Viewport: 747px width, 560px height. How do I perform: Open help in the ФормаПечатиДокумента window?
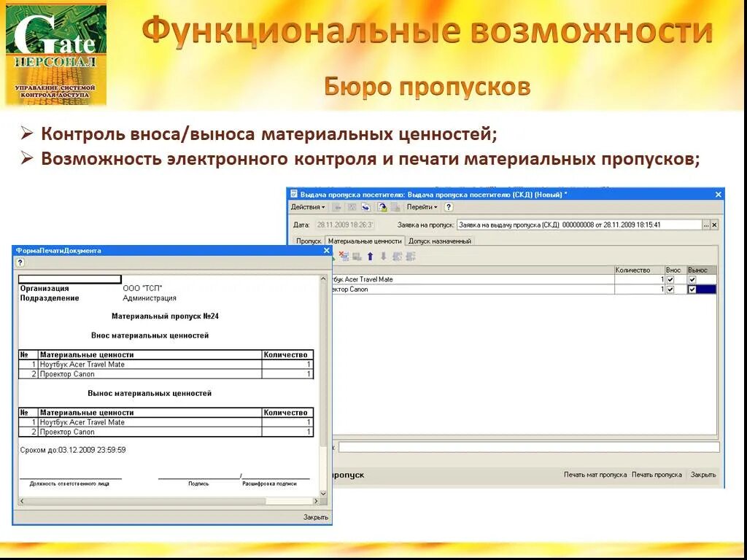coord(20,262)
